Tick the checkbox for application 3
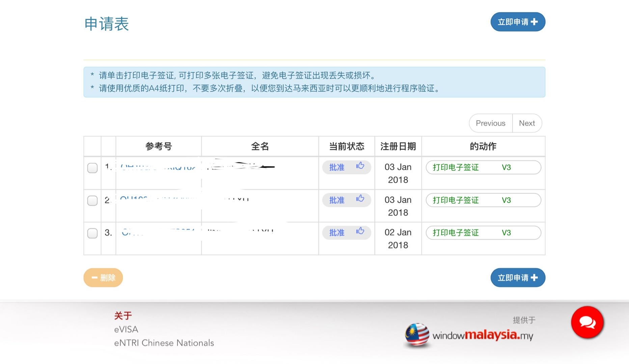The height and width of the screenshot is (364, 629). (92, 233)
